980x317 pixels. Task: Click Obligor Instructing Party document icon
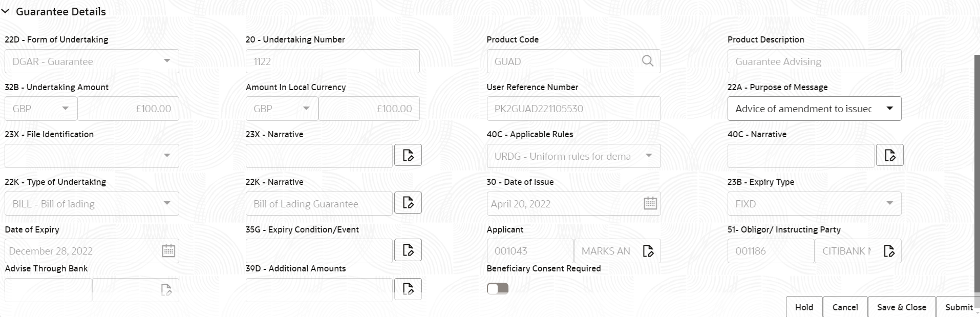click(889, 251)
